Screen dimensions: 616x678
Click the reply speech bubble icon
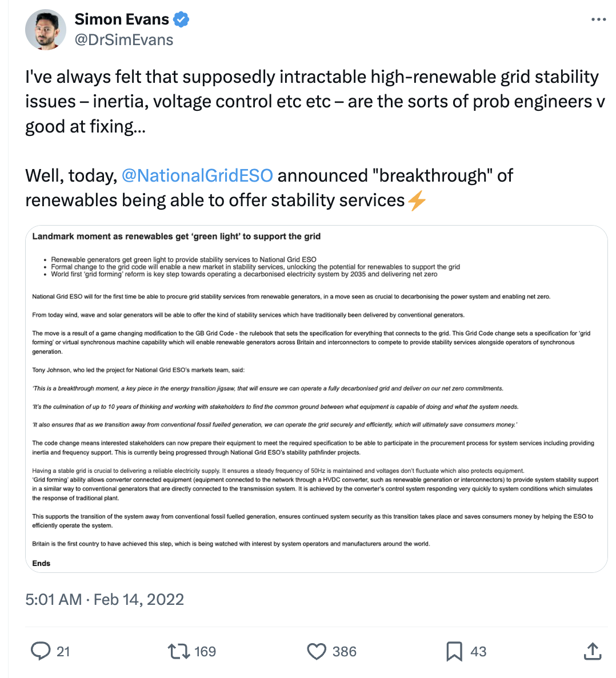click(41, 651)
